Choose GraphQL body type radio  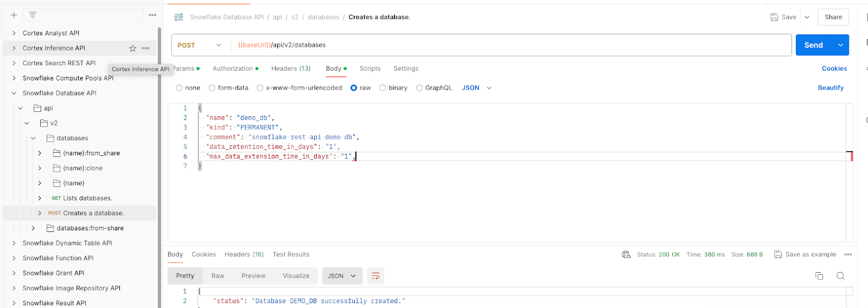tap(419, 88)
